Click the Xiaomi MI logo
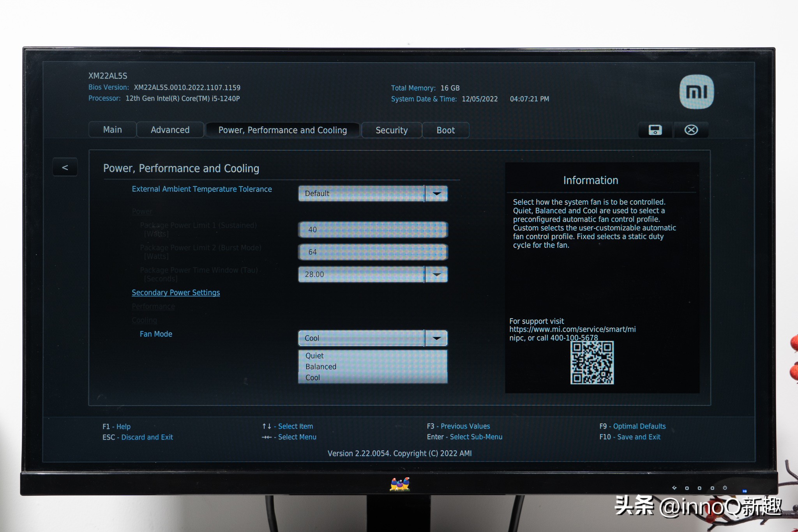Viewport: 798px width, 532px height. [x=696, y=92]
